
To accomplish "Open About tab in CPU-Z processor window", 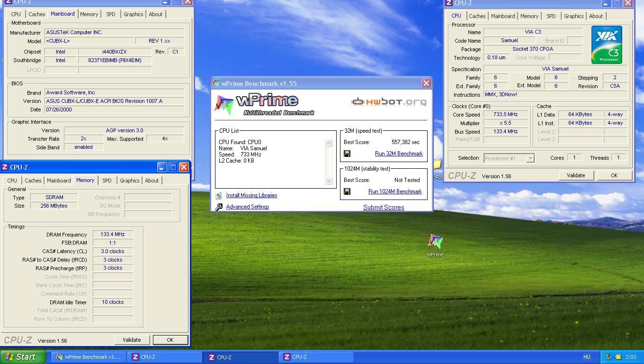I will tap(596, 16).
